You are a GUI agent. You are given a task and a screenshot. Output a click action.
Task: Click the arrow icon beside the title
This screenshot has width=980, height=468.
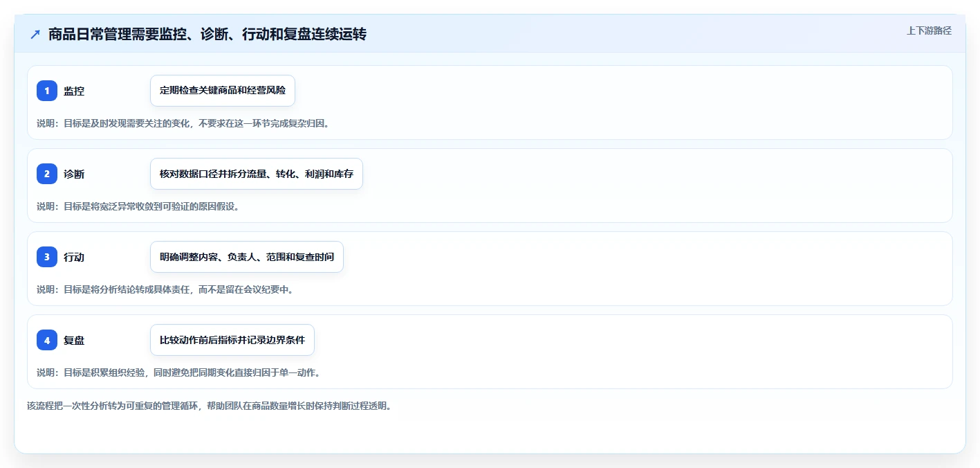coord(35,35)
